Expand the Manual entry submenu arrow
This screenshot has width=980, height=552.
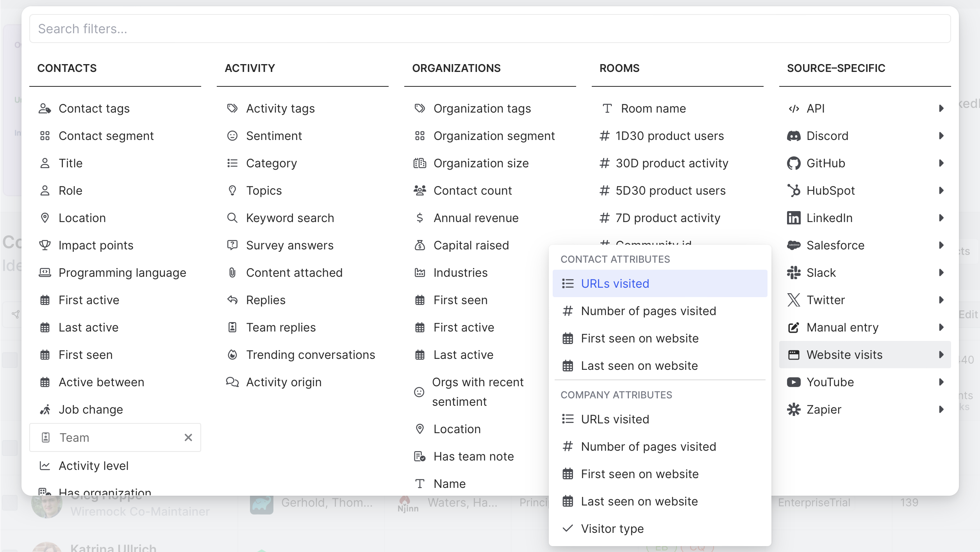coord(941,328)
